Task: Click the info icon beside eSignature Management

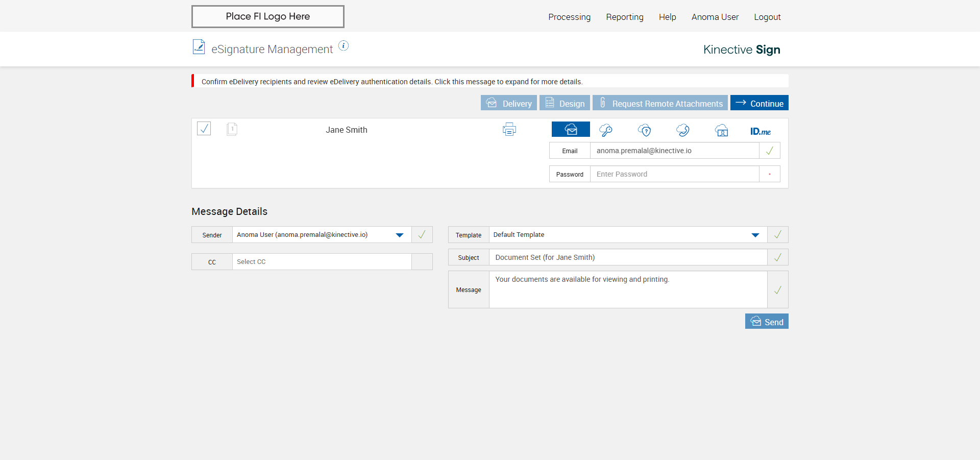Action: (344, 46)
